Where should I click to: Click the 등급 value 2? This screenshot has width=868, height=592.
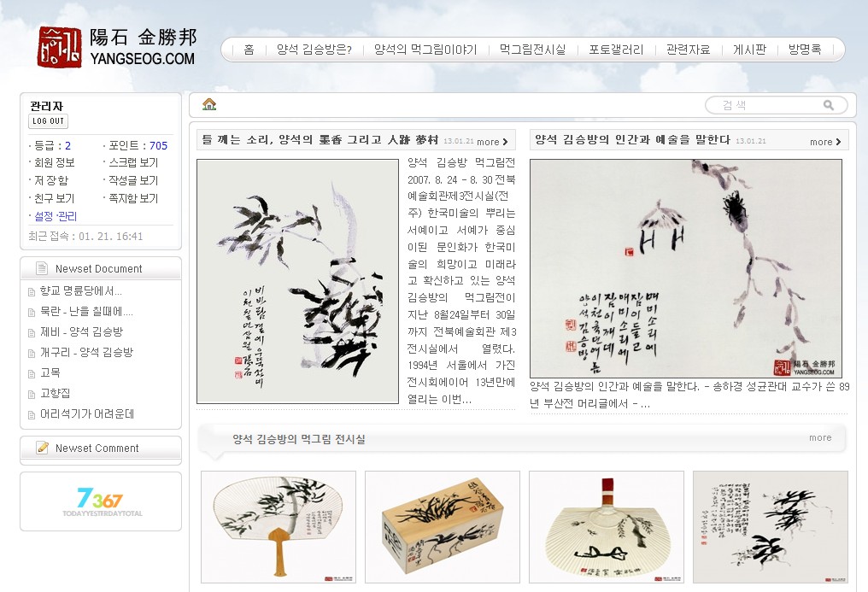coord(68,145)
